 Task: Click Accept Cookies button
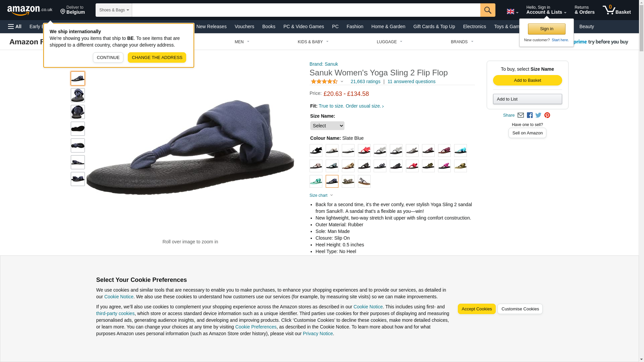pyautogui.click(x=477, y=309)
